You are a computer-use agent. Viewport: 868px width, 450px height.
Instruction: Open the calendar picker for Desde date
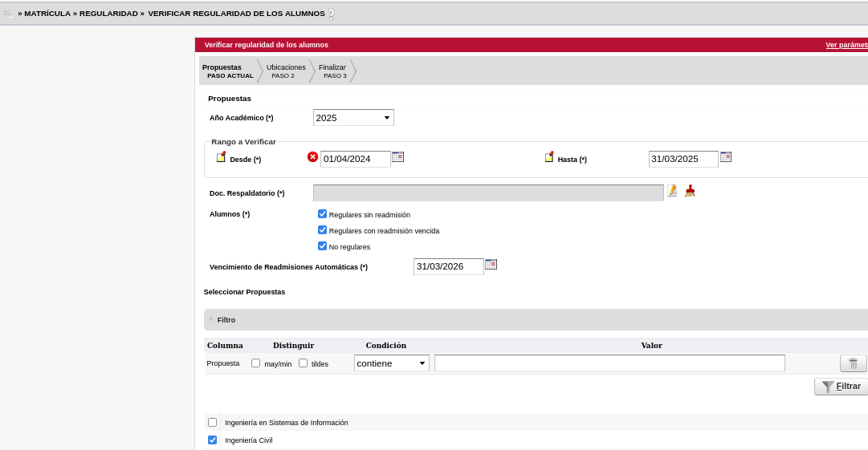[x=398, y=157]
